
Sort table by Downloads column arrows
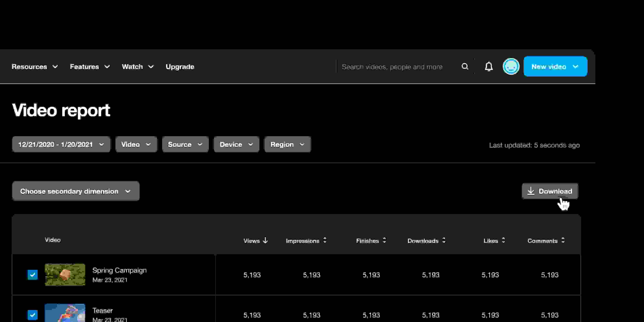tap(444, 240)
